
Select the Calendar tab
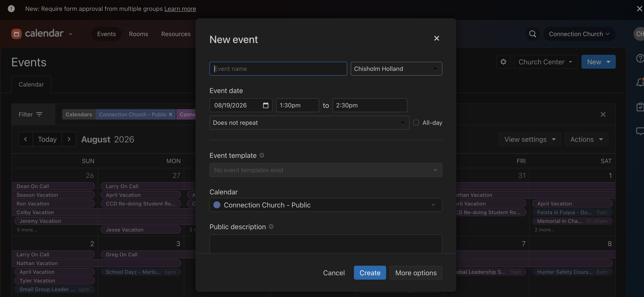click(x=31, y=84)
